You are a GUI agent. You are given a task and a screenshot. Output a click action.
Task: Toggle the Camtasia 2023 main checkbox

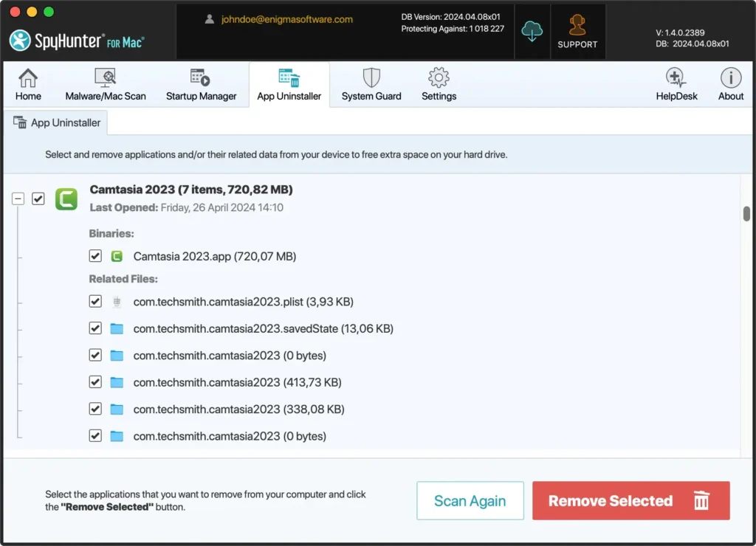click(38, 198)
